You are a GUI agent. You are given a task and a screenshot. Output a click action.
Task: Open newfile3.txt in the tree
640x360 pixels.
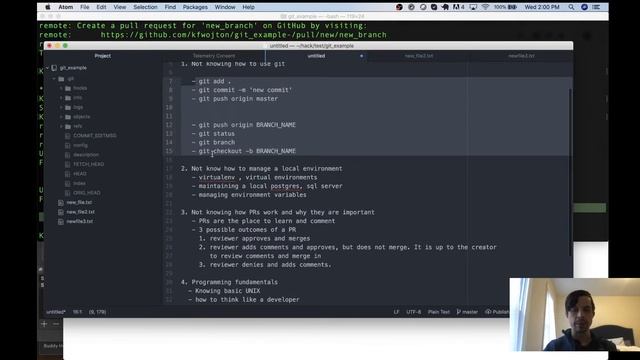(x=80, y=221)
